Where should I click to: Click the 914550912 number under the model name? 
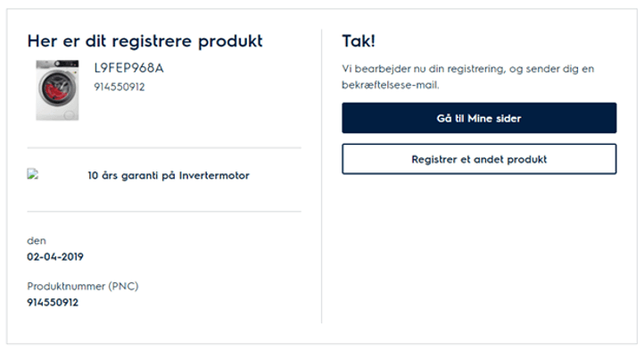pyautogui.click(x=120, y=87)
